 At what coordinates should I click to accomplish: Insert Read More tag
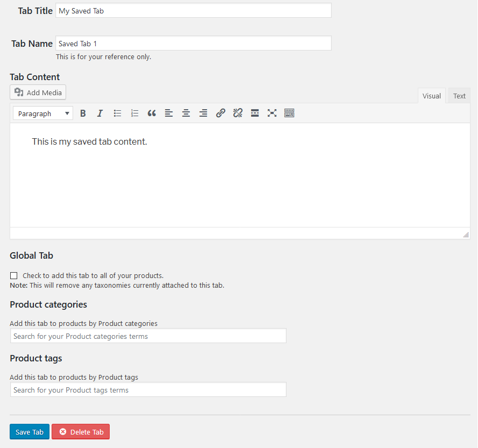point(255,113)
